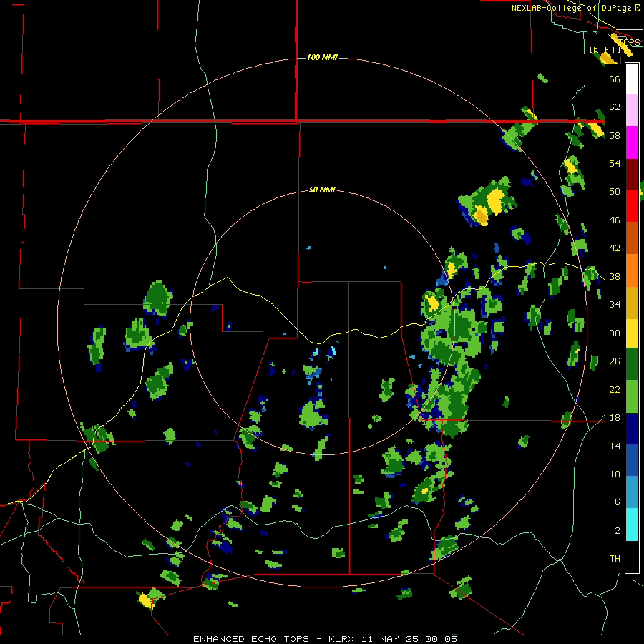Click the 38 value on the legend
Image resolution: width=644 pixels, height=644 pixels.
tap(615, 276)
